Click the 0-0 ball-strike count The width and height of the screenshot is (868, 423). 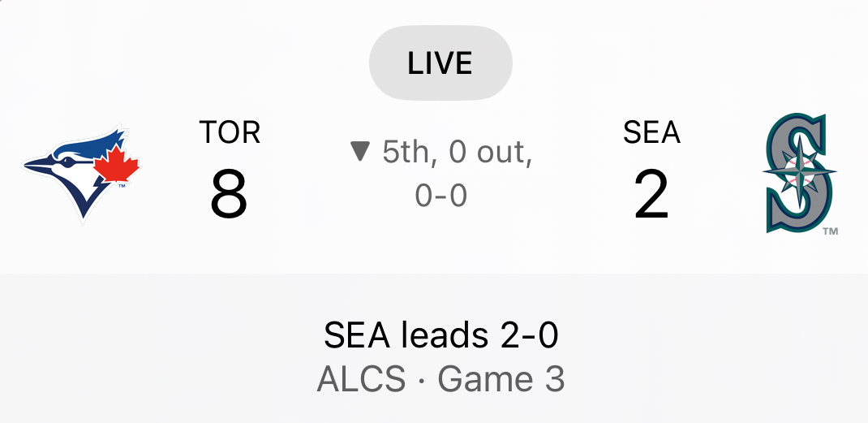point(440,195)
